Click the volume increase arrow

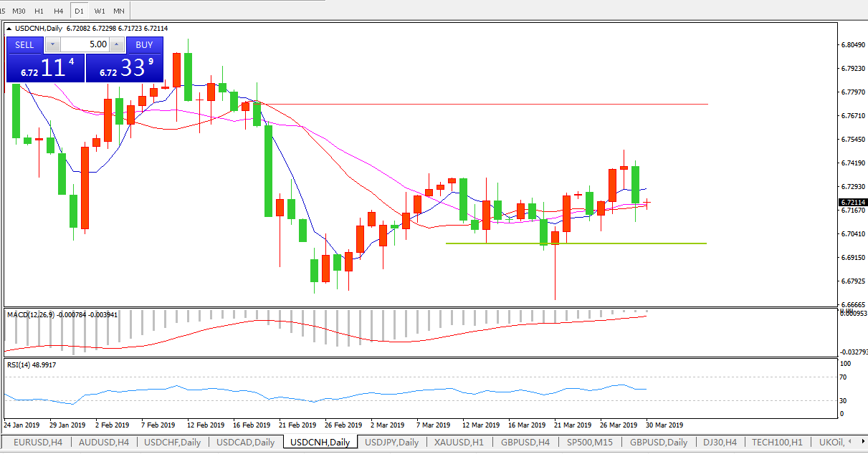click(x=116, y=44)
